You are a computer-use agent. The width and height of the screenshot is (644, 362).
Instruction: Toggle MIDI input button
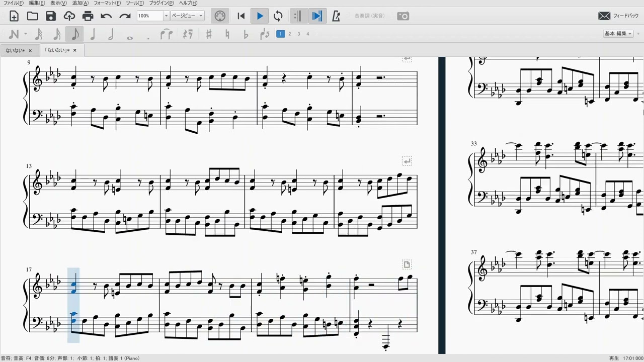[x=220, y=16]
